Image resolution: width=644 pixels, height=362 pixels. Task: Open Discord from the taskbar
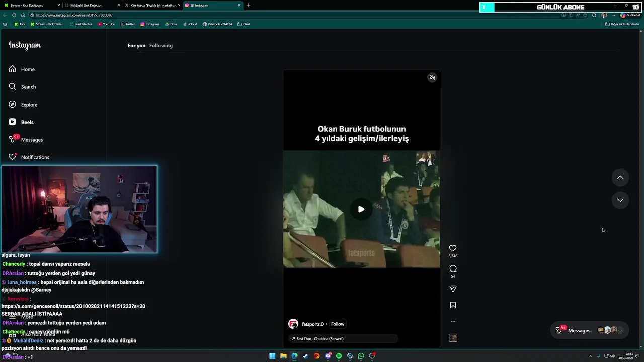point(328,356)
